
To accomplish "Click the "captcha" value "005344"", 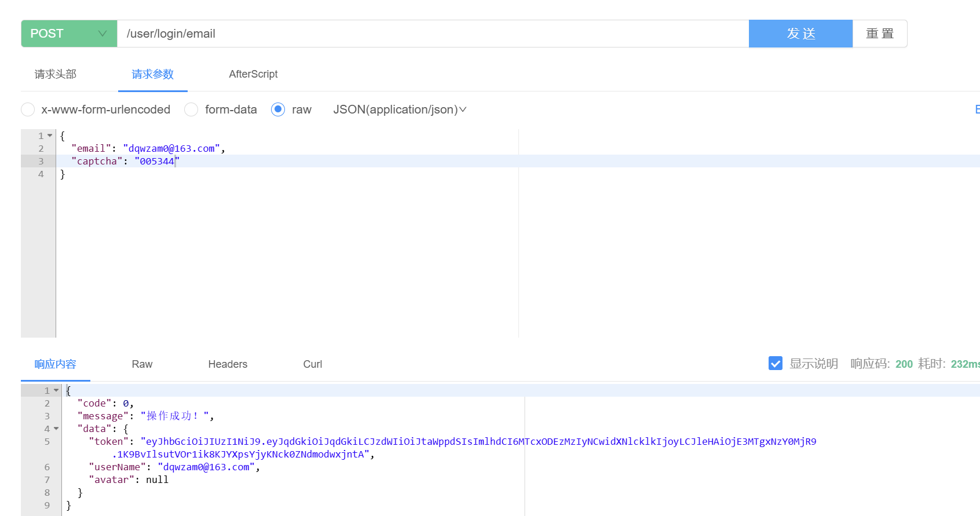I will (157, 161).
